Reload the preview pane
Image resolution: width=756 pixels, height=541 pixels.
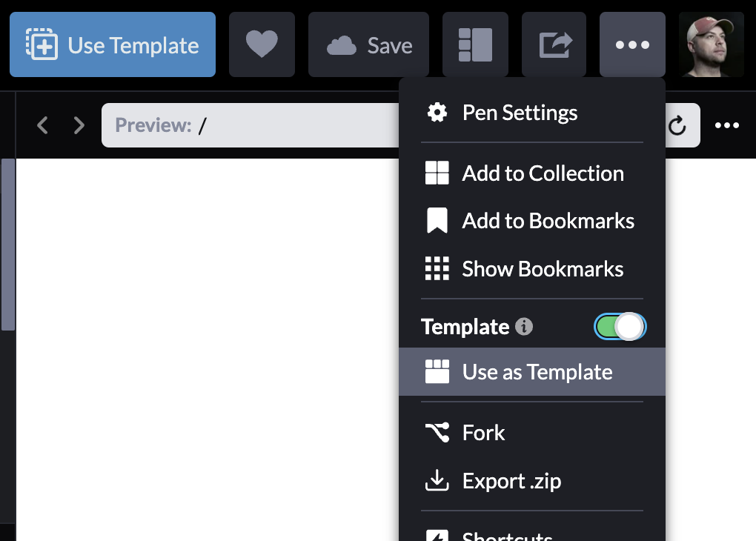677,126
